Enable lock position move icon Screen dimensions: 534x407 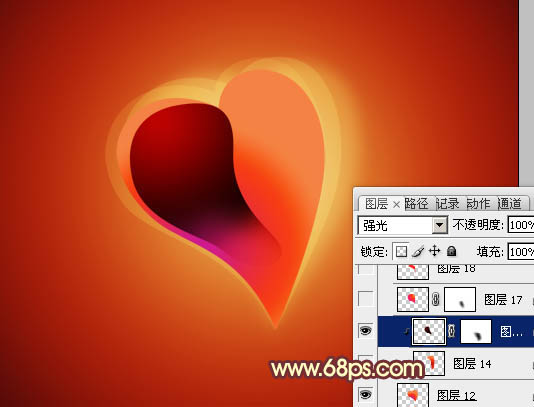click(434, 251)
